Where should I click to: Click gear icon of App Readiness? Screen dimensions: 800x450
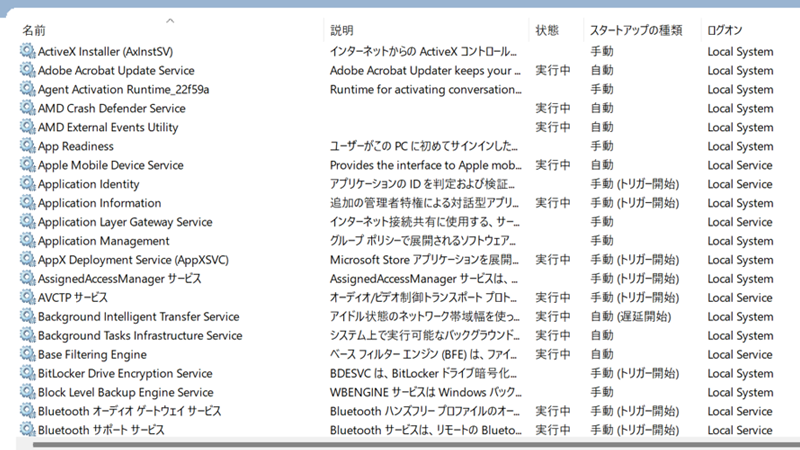coord(27,145)
